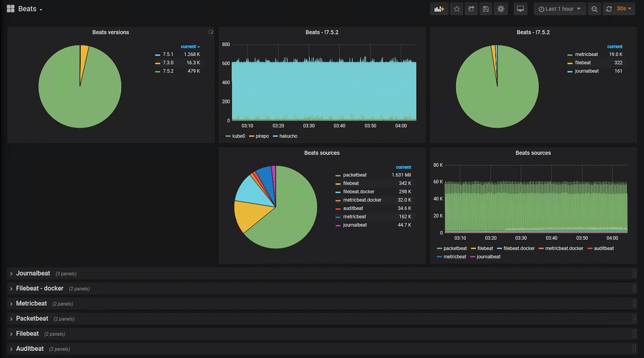Toggle packetbeat series in pie legend

355,175
